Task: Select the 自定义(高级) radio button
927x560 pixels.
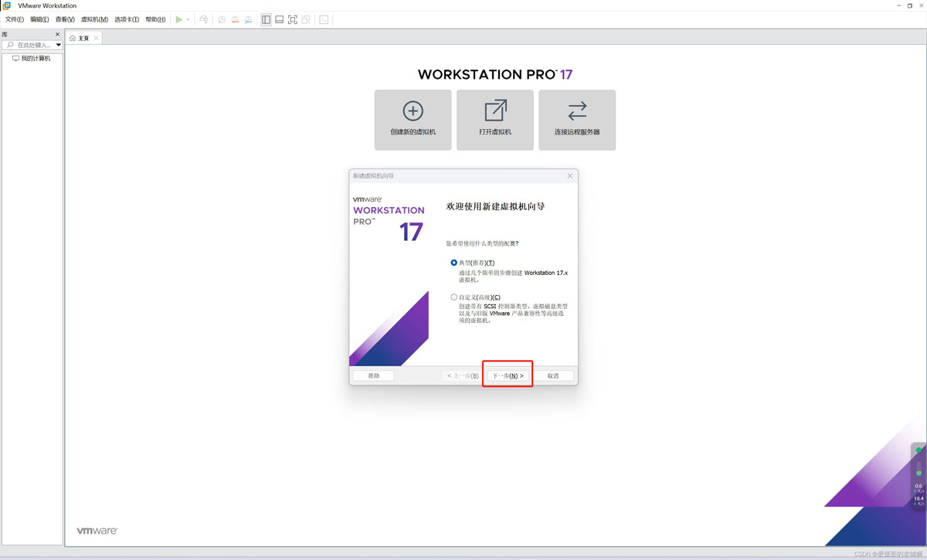Action: click(454, 297)
